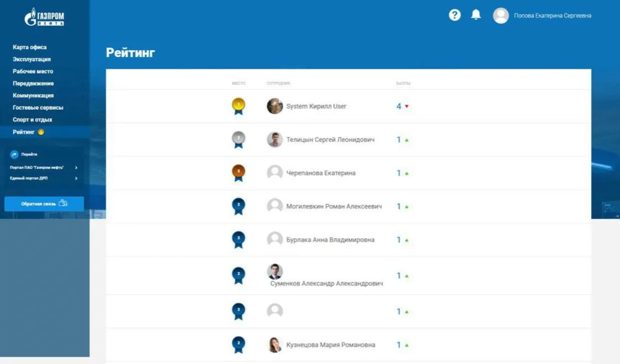Select Гостевые сервисы in the sidebar
The height and width of the screenshot is (364, 620).
click(38, 107)
